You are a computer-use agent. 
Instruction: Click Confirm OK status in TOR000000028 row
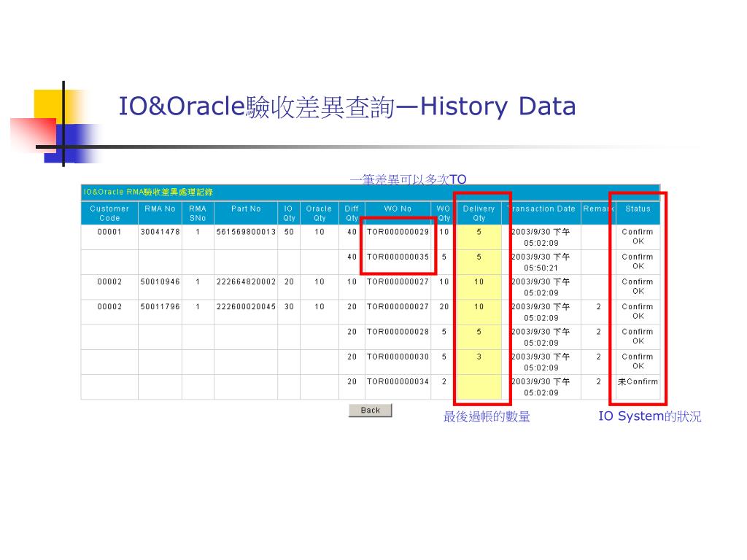[638, 336]
